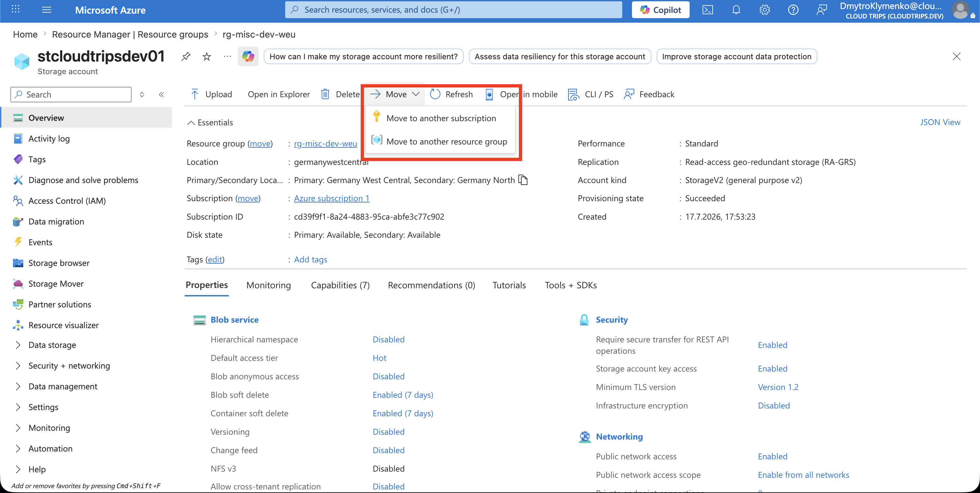Pin stcloudtripsdev01 to dashboard
This screenshot has height=493, width=980.
tap(186, 57)
